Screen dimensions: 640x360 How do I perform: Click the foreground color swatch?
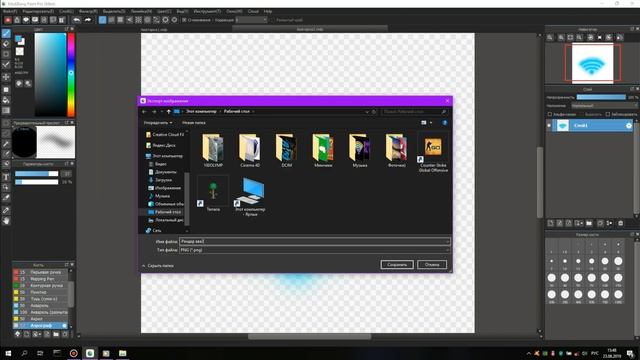pyautogui.click(x=18, y=39)
